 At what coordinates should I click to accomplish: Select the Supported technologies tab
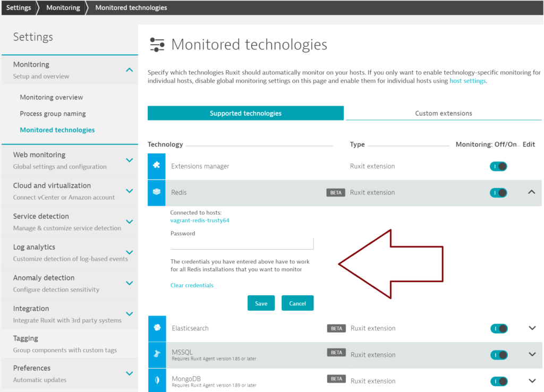(x=245, y=113)
